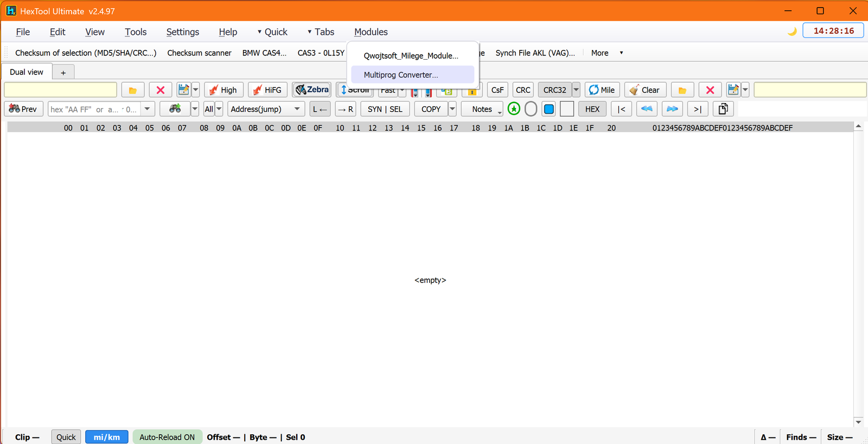Open Address(jump) combo box
This screenshot has height=444, width=868.
[x=266, y=109]
